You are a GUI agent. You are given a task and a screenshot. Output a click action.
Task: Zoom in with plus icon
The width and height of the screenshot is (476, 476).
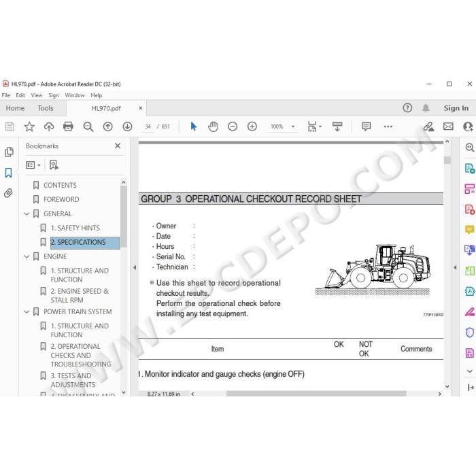(252, 126)
